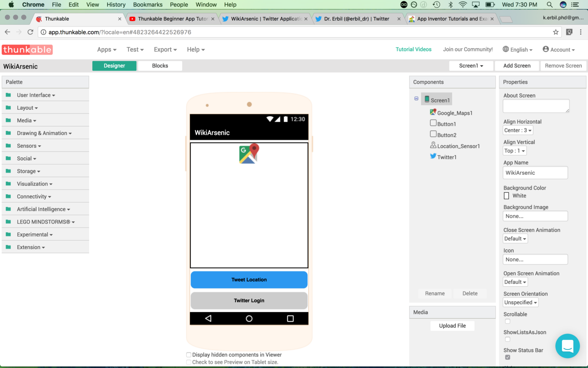Image resolution: width=588 pixels, height=368 pixels.
Task: Click the phone preview home circle
Action: [x=249, y=318]
